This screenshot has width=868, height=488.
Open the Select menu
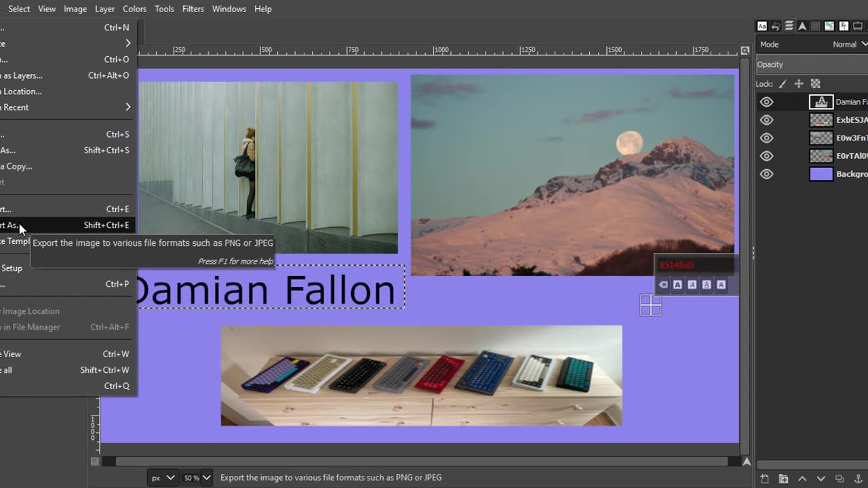click(x=19, y=9)
